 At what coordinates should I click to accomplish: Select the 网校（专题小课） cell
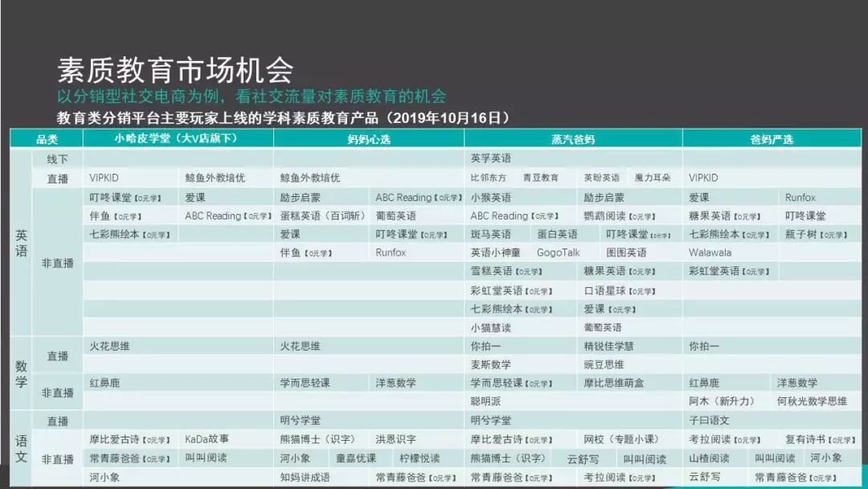621,439
